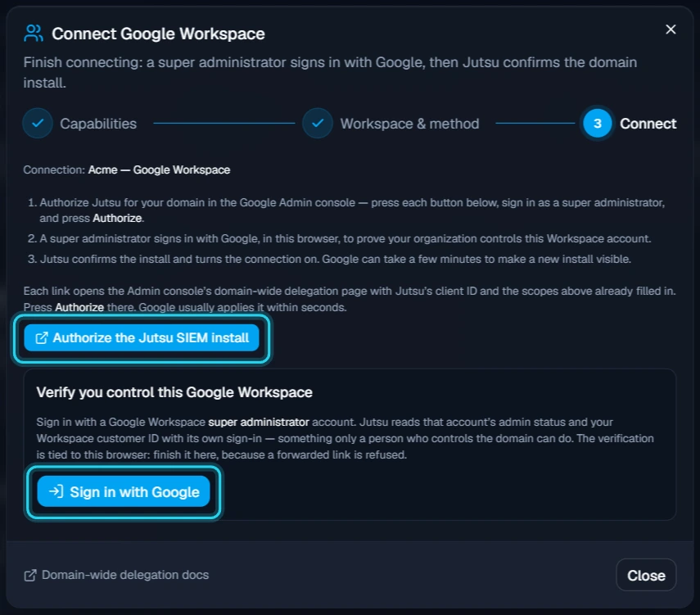Click the Workspace & method checkmark circle
The width and height of the screenshot is (700, 615).
318,124
